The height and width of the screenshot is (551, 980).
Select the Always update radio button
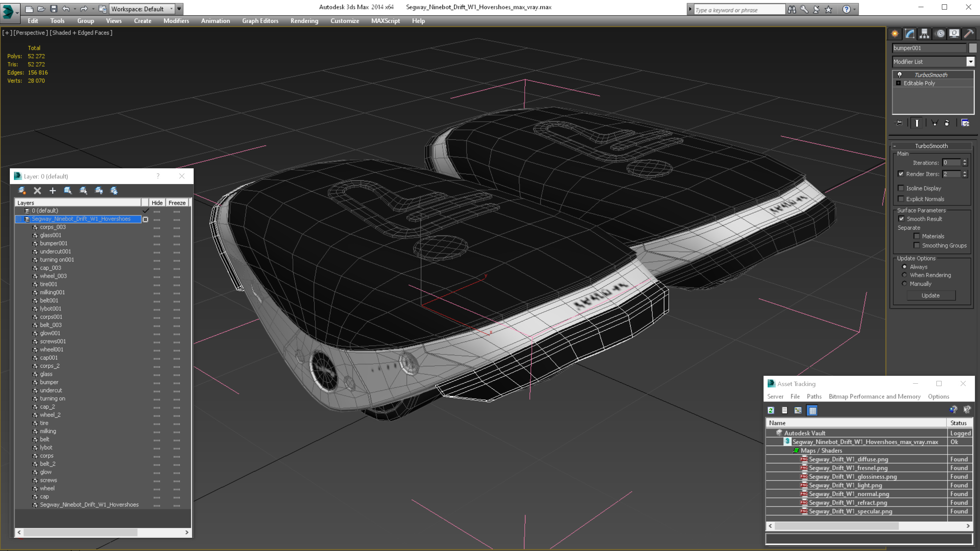coord(905,267)
